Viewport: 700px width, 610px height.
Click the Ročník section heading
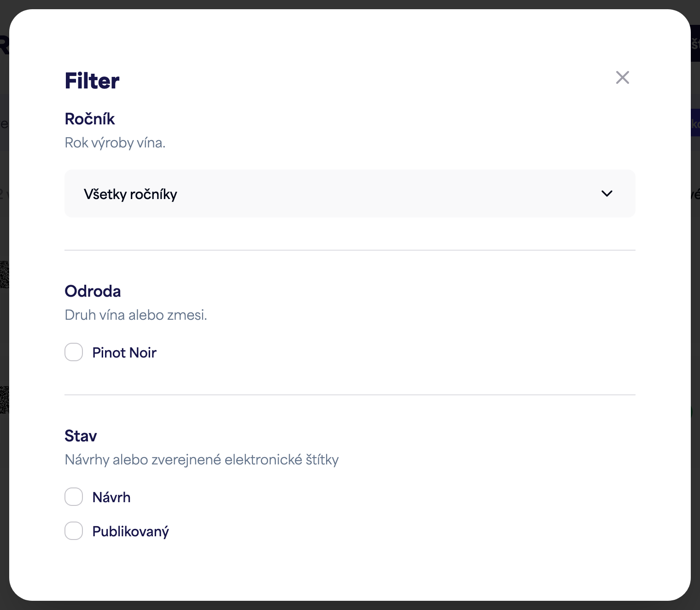(x=90, y=119)
